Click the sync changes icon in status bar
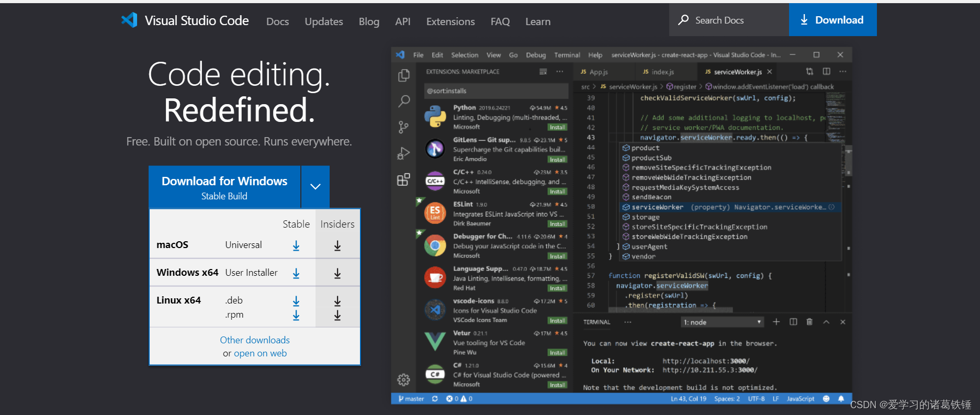The height and width of the screenshot is (415, 980). tap(435, 399)
